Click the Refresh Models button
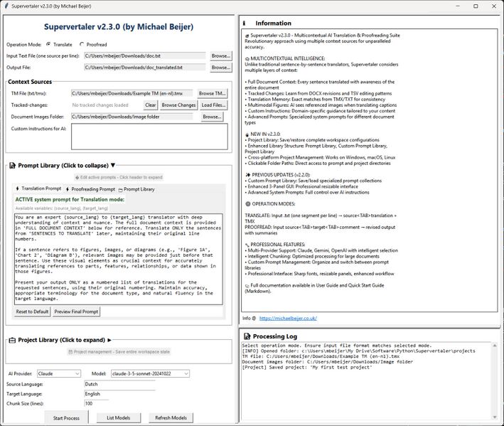 coord(171,417)
